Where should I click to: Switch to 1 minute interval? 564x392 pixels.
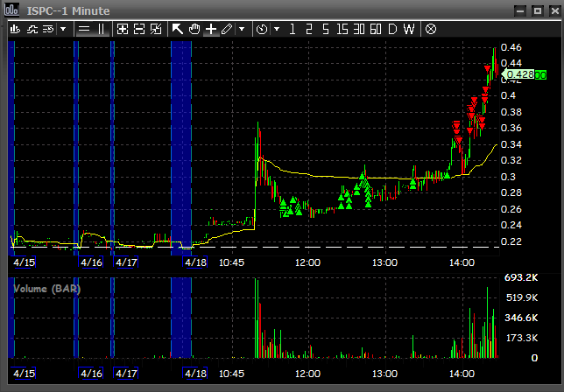293,29
